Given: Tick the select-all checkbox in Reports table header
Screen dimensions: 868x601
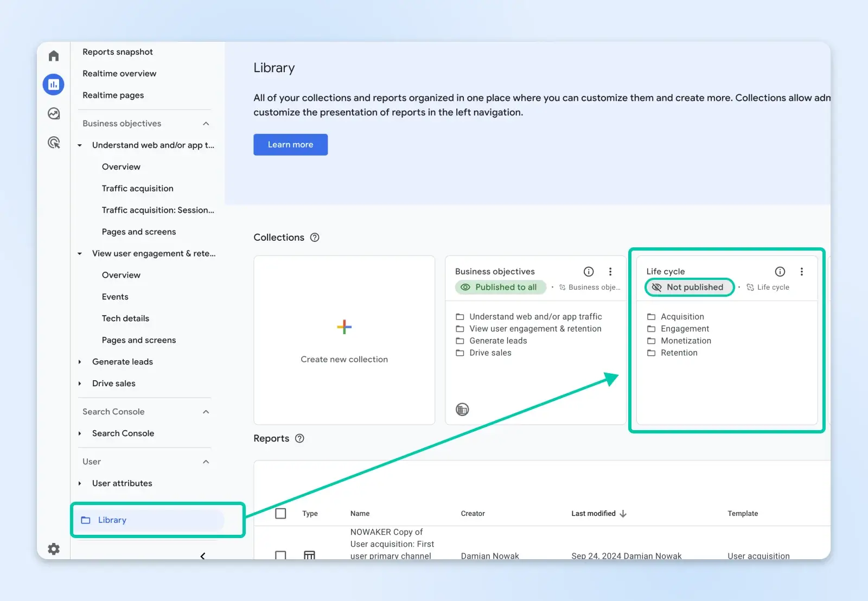Looking at the screenshot, I should (x=280, y=513).
